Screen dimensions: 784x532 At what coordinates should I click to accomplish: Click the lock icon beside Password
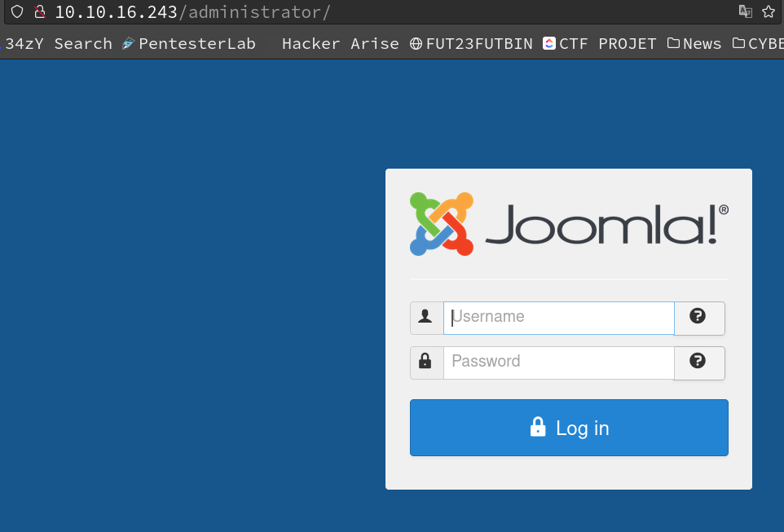(426, 363)
